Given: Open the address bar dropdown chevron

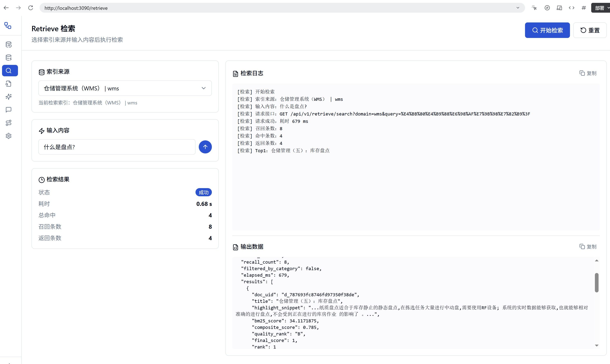Looking at the screenshot, I should click(518, 8).
